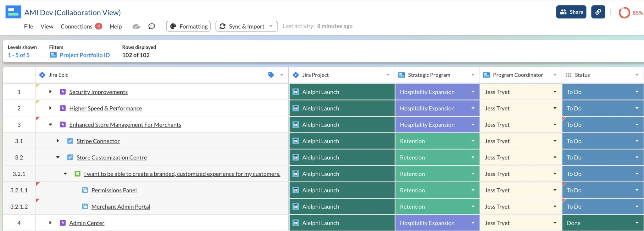Click the 85% progress ring

point(624,13)
